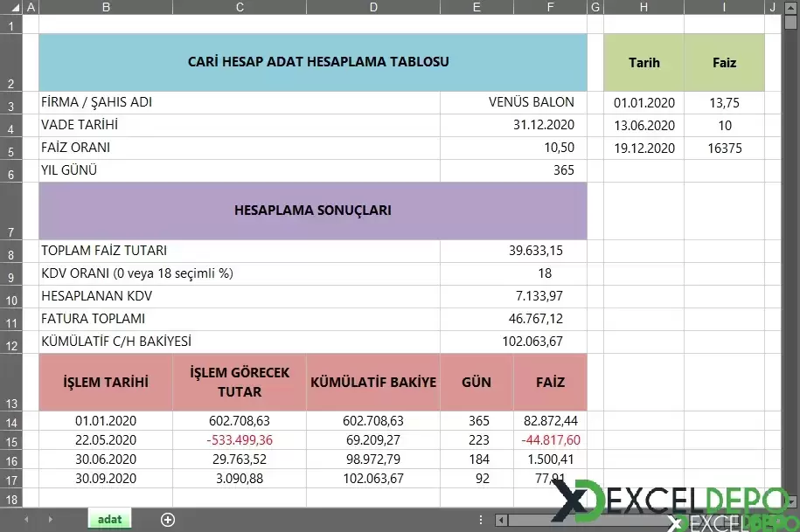Viewport: 800px width, 532px height.
Task: Select the KDV oranı cell showing 18
Action: pyautogui.click(x=513, y=273)
